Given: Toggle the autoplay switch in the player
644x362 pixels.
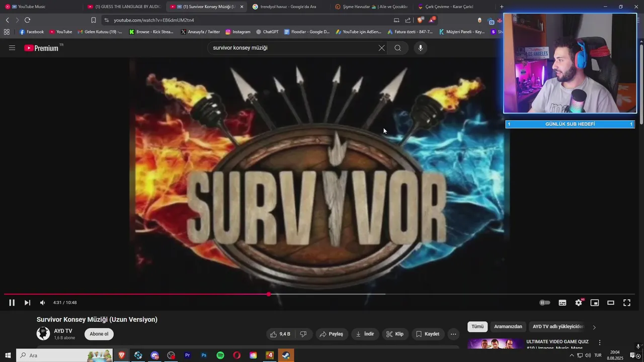Looking at the screenshot, I should (544, 303).
